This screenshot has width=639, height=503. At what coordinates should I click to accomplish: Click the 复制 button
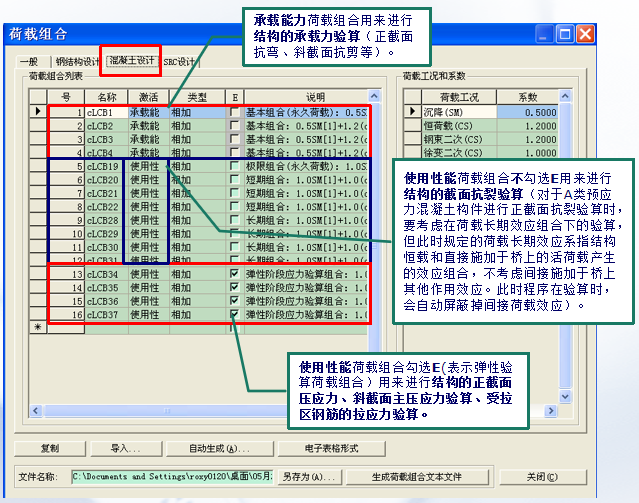tap(50, 448)
